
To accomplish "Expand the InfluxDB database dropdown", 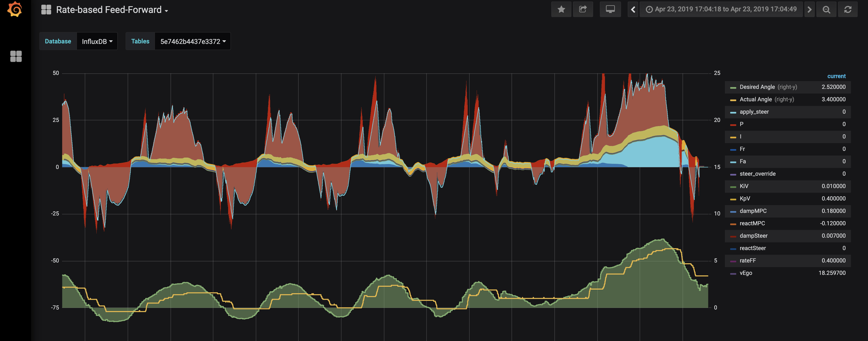I will tap(97, 41).
